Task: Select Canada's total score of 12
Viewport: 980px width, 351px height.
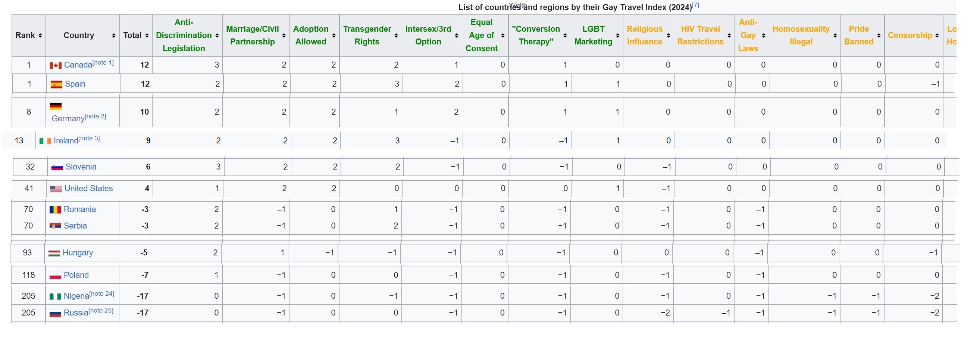Action: pyautogui.click(x=144, y=65)
